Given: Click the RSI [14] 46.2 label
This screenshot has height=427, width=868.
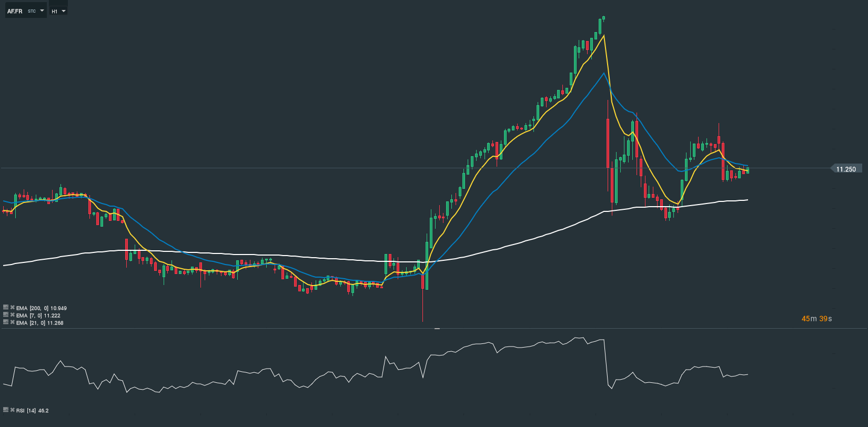Looking at the screenshot, I should click(33, 410).
